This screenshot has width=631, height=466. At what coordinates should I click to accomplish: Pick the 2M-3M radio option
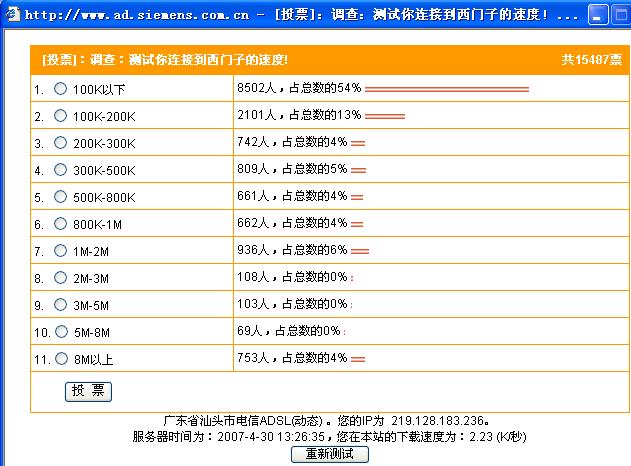click(x=60, y=277)
